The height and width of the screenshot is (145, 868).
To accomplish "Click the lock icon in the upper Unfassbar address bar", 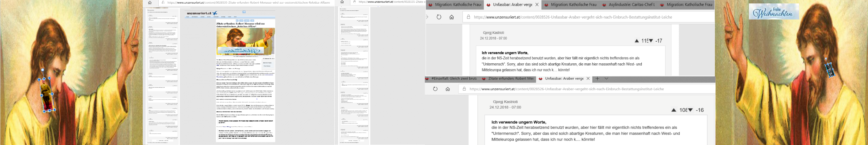I will (x=468, y=17).
